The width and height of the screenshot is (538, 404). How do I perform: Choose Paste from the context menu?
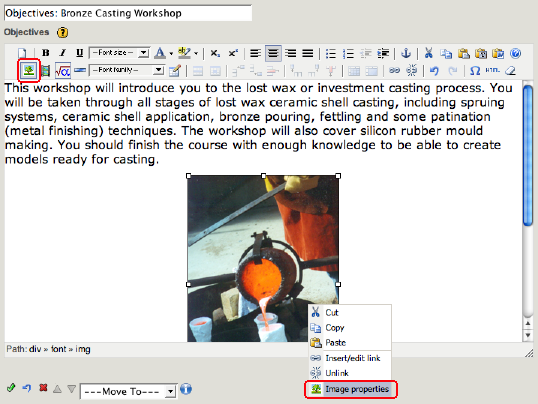[350, 343]
